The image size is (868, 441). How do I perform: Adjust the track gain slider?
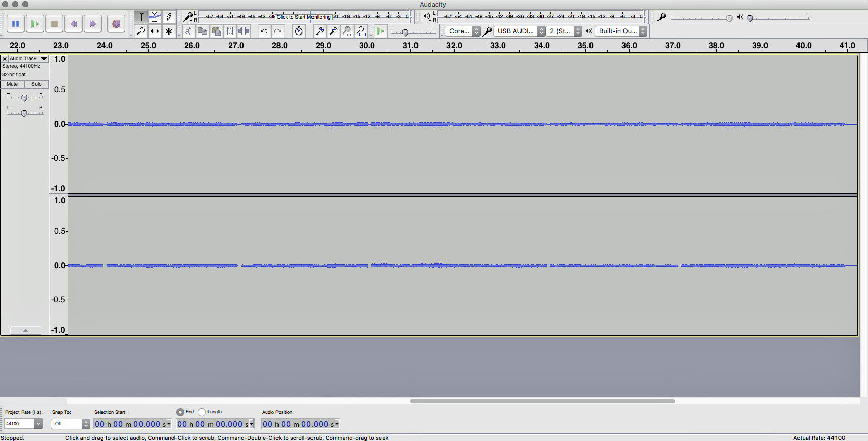coord(24,98)
